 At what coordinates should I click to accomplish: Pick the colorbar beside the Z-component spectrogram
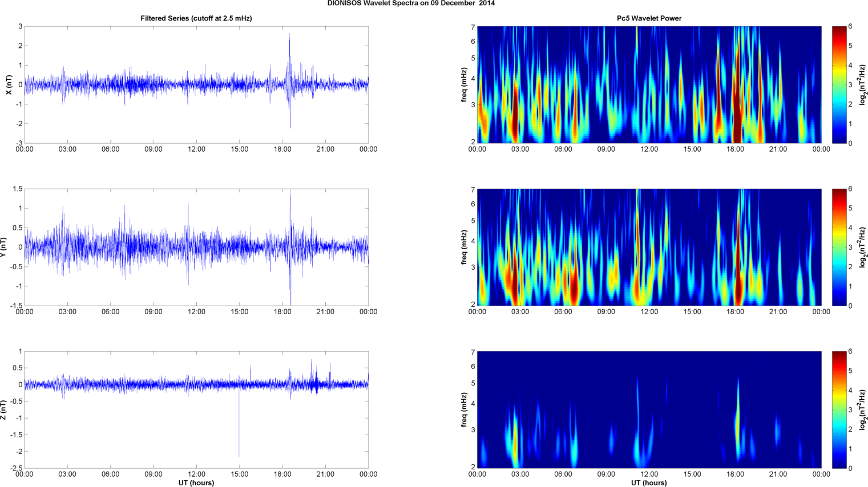click(839, 410)
